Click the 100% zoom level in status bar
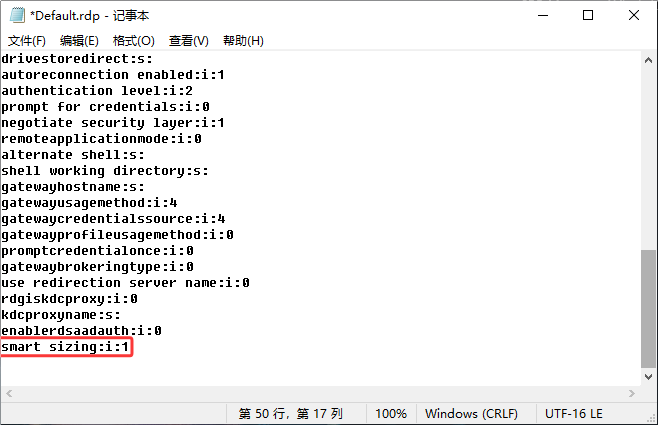Image resolution: width=658 pixels, height=425 pixels. coord(390,414)
